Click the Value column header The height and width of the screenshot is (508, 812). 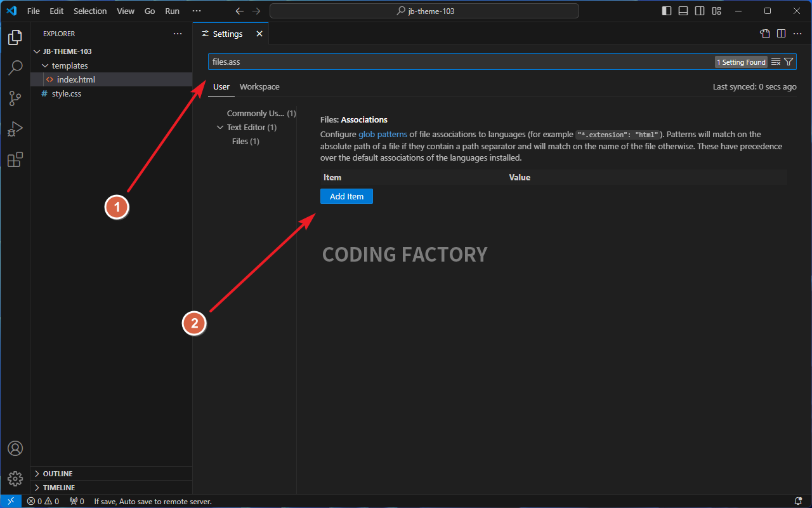point(520,177)
